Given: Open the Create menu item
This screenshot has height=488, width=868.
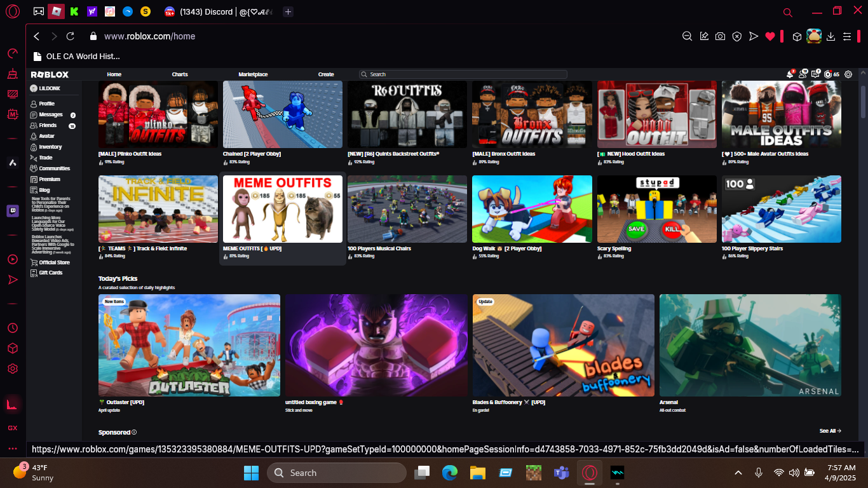Looking at the screenshot, I should (x=326, y=74).
